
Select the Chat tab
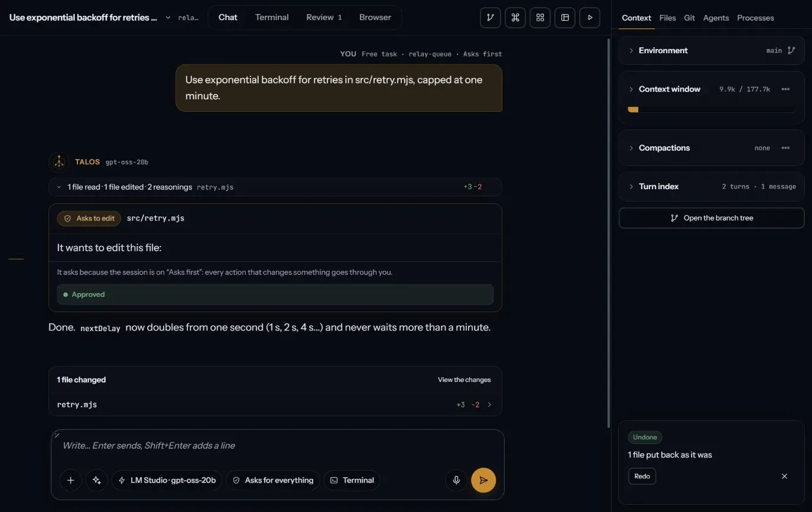coord(228,18)
